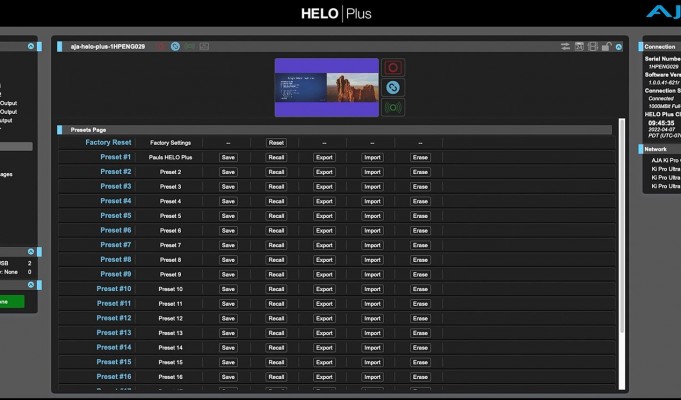Recall Preset #13
681x400 pixels.
[x=276, y=333]
